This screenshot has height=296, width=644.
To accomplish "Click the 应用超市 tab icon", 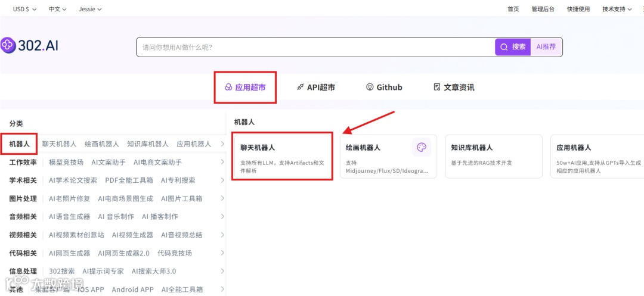I will tap(228, 88).
